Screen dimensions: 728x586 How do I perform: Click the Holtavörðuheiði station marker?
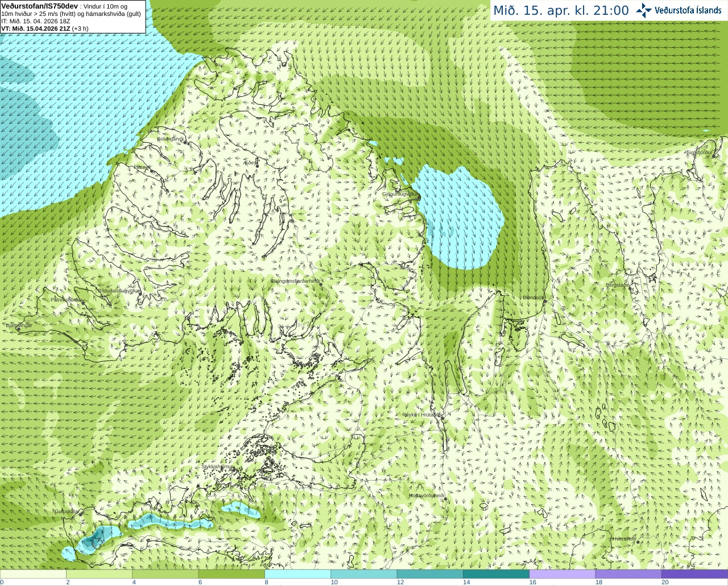445,499
